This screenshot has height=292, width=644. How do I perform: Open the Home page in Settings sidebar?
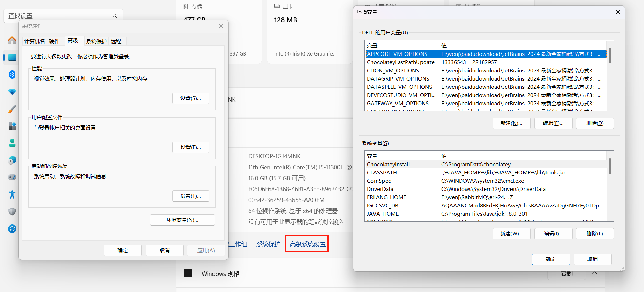point(12,40)
